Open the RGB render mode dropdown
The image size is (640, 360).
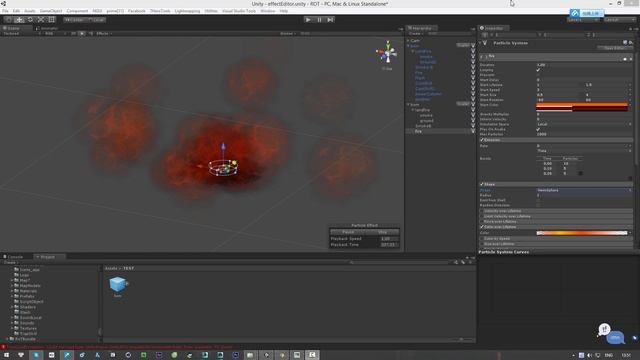coord(55,33)
